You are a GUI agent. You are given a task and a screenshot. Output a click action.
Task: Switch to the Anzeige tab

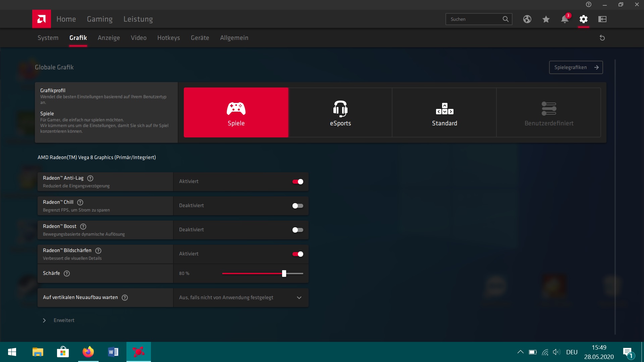tap(109, 38)
